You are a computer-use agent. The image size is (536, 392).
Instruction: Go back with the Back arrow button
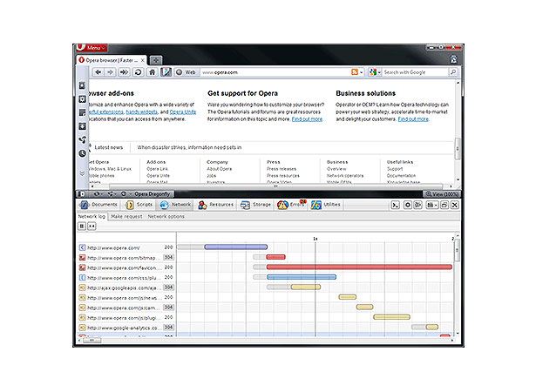(98, 72)
